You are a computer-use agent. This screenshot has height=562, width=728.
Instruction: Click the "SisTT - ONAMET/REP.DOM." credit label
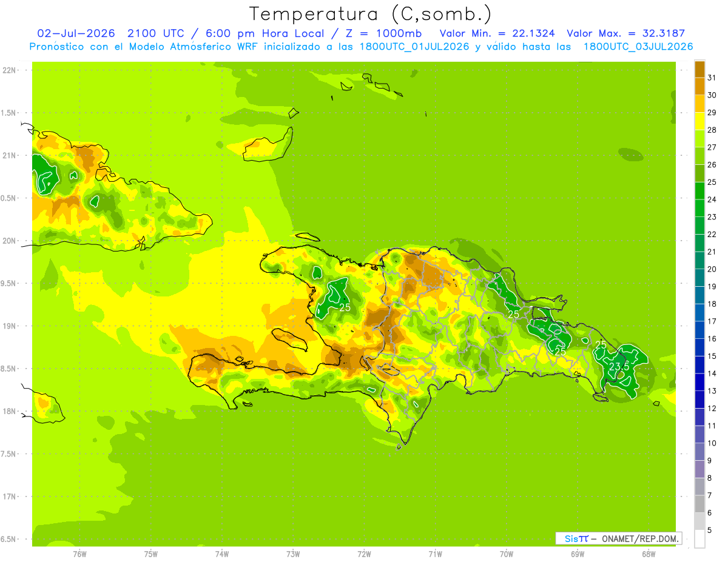click(x=619, y=538)
